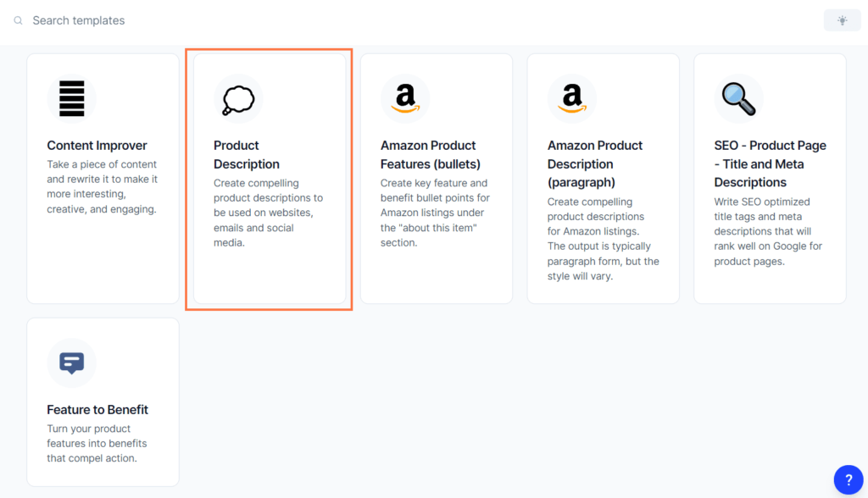
Task: Open the Feature to Benefit title
Action: 97,410
